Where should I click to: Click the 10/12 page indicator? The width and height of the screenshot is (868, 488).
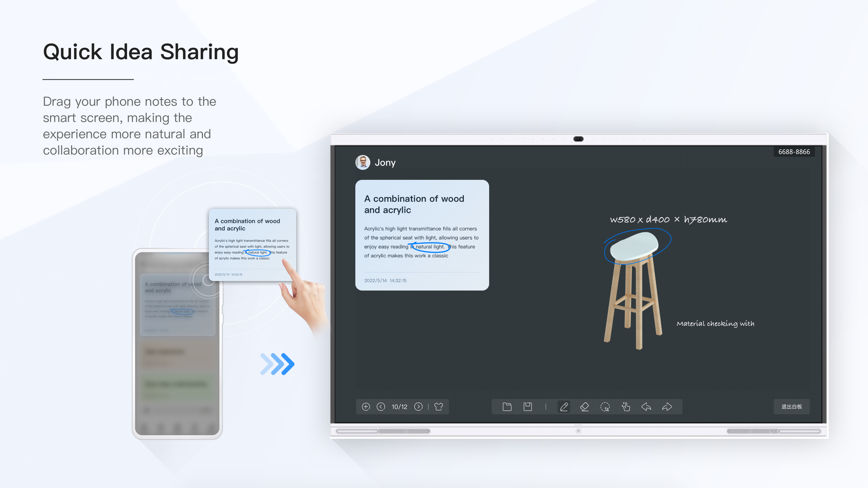point(399,407)
